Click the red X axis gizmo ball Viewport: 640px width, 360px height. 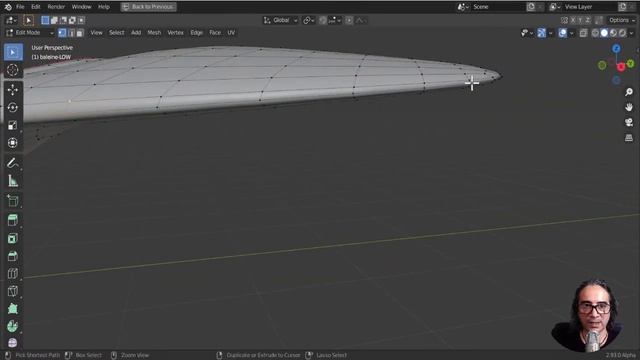(x=621, y=67)
